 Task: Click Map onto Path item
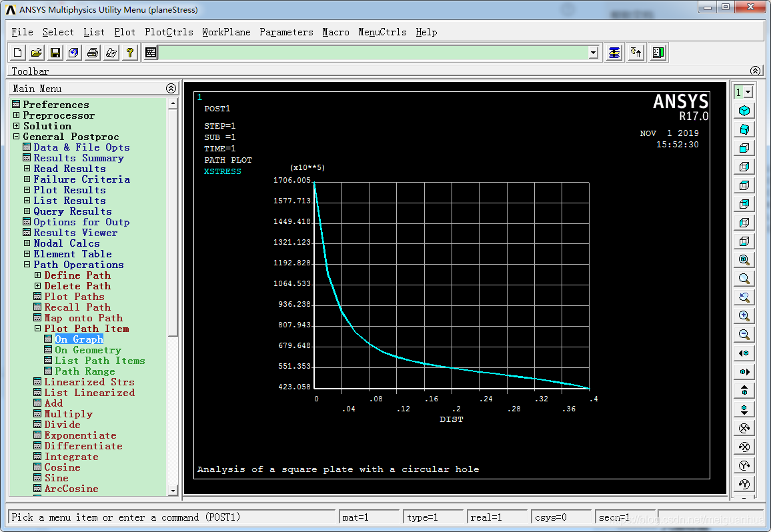coord(83,318)
